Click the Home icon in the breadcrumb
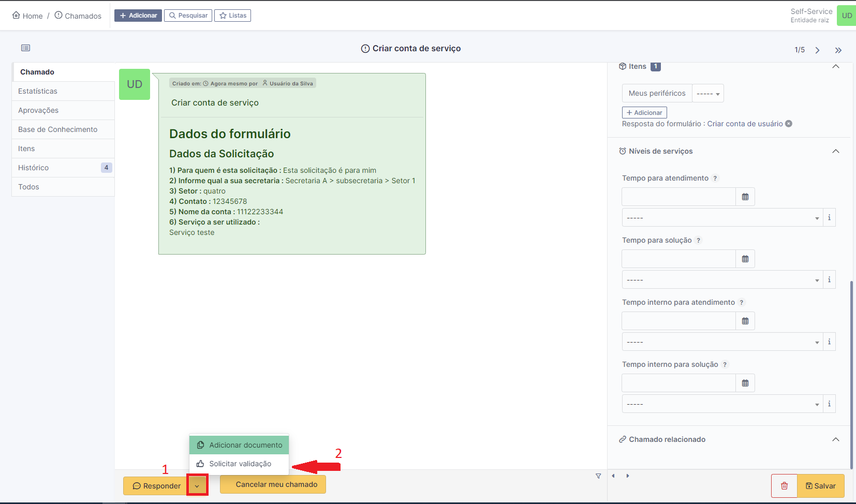 (16, 15)
